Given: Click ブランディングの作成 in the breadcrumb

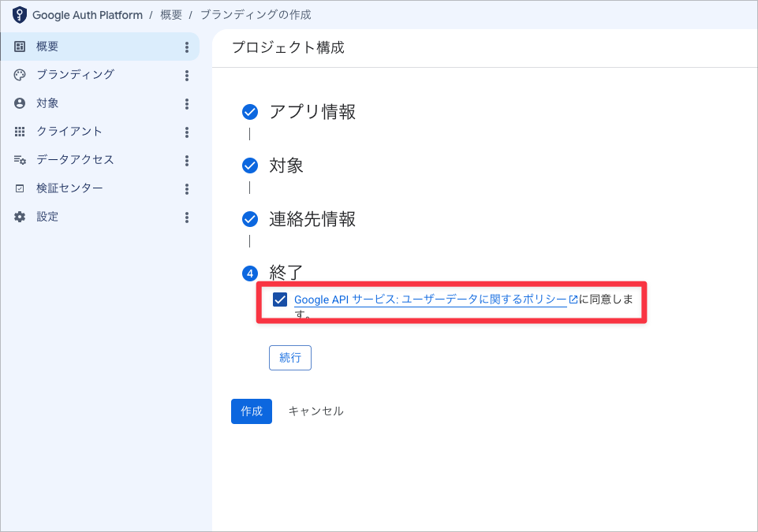Looking at the screenshot, I should pyautogui.click(x=256, y=15).
